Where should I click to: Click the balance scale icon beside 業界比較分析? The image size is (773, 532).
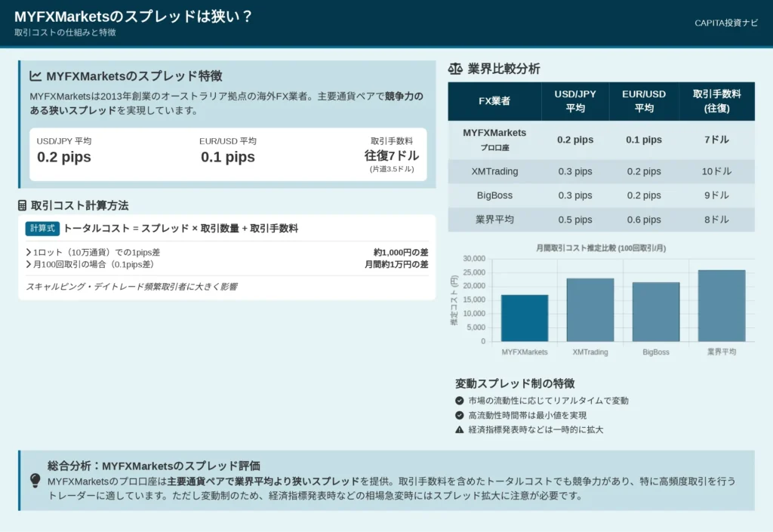(x=455, y=69)
